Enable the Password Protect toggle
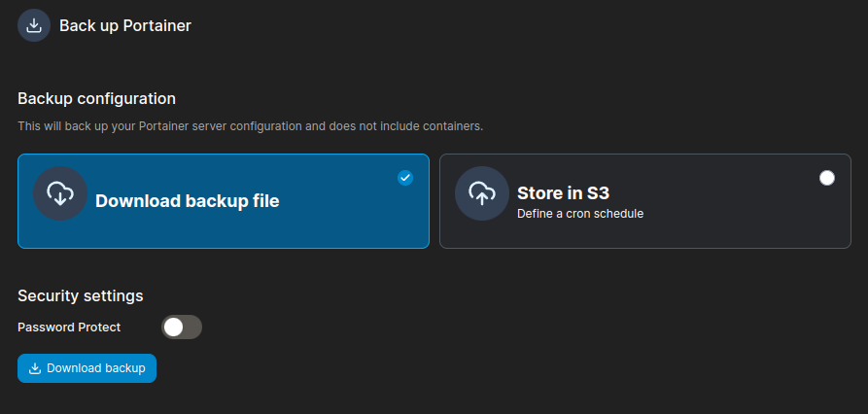Viewport: 868px width, 414px height. tap(182, 328)
